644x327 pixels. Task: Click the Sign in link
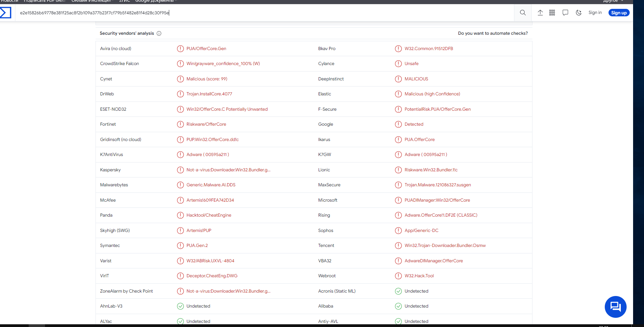[x=595, y=13]
